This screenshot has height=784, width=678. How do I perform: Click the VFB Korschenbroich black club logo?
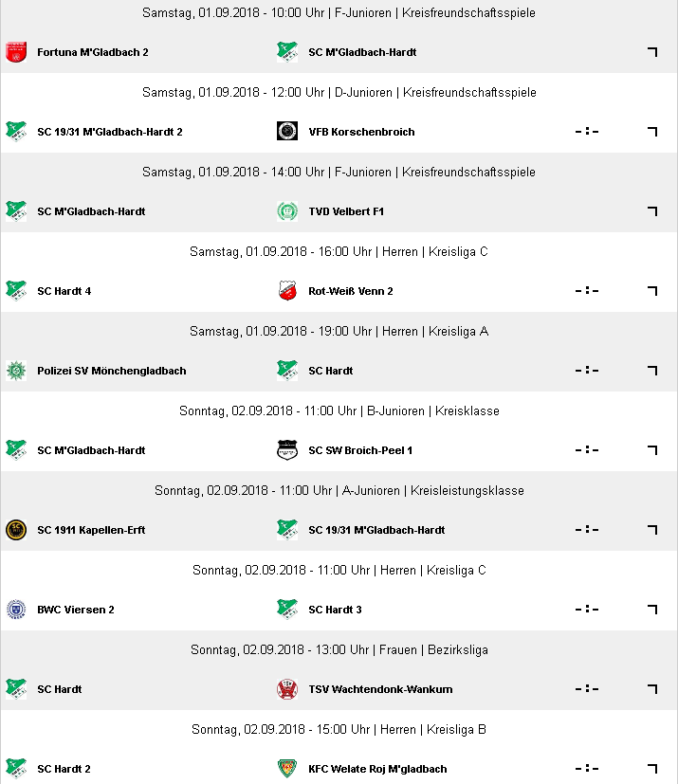click(287, 131)
